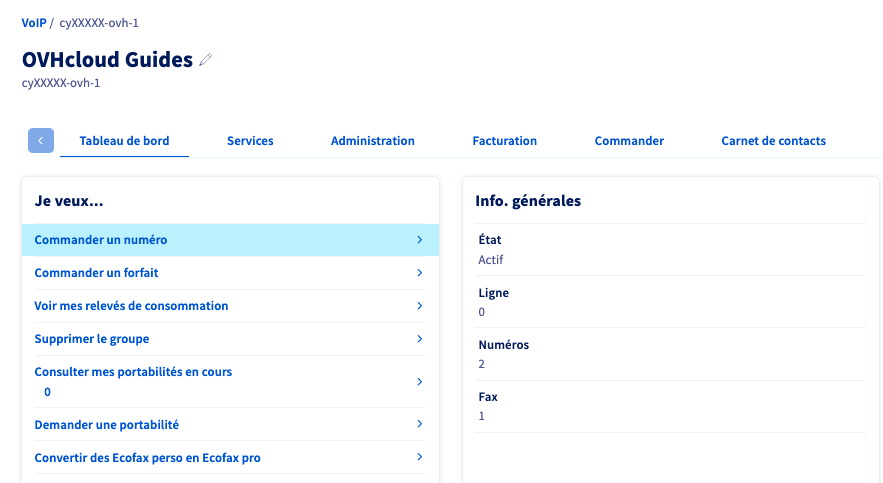Open the Commander un forfait link
The width and height of the screenshot is (883, 483).
[x=96, y=272]
